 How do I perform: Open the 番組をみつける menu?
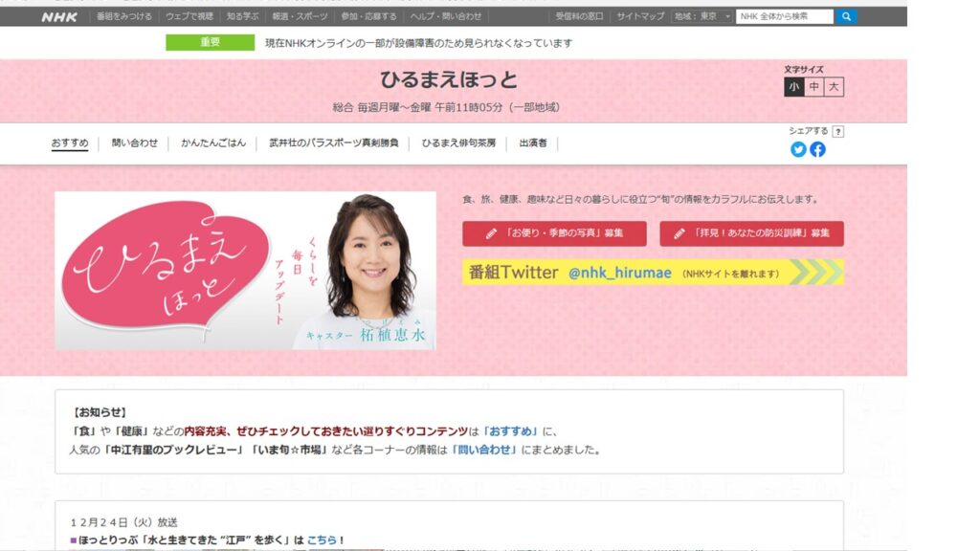pyautogui.click(x=124, y=16)
